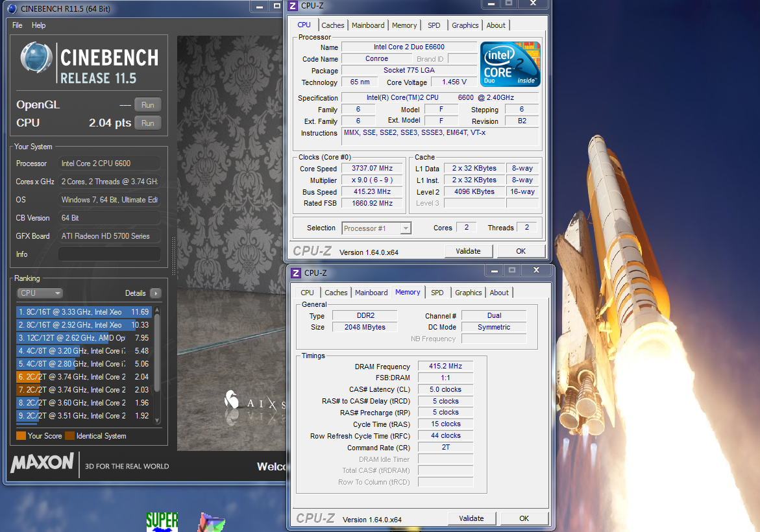Viewport: 760px width, 532px height.
Task: Click the Cinebench title bar app icon
Action: click(12, 8)
